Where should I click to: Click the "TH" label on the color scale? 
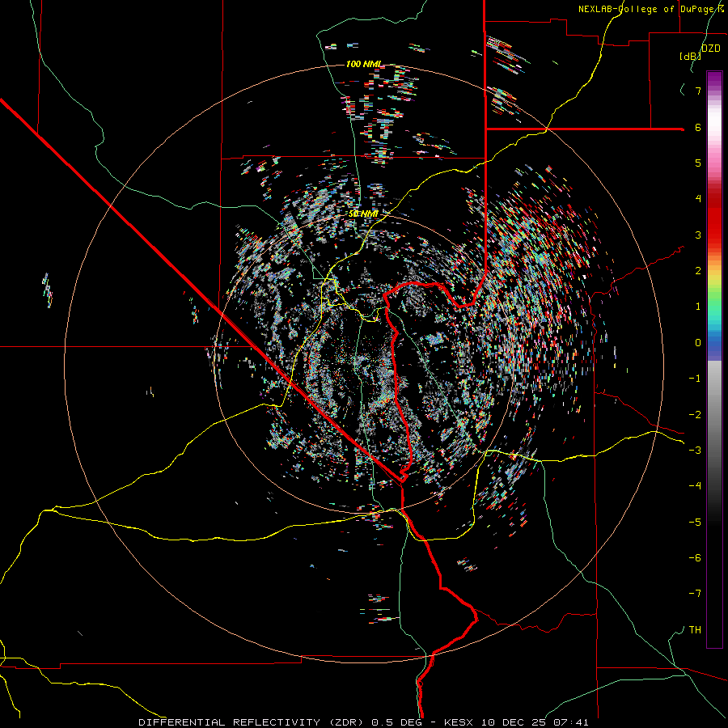click(x=695, y=629)
